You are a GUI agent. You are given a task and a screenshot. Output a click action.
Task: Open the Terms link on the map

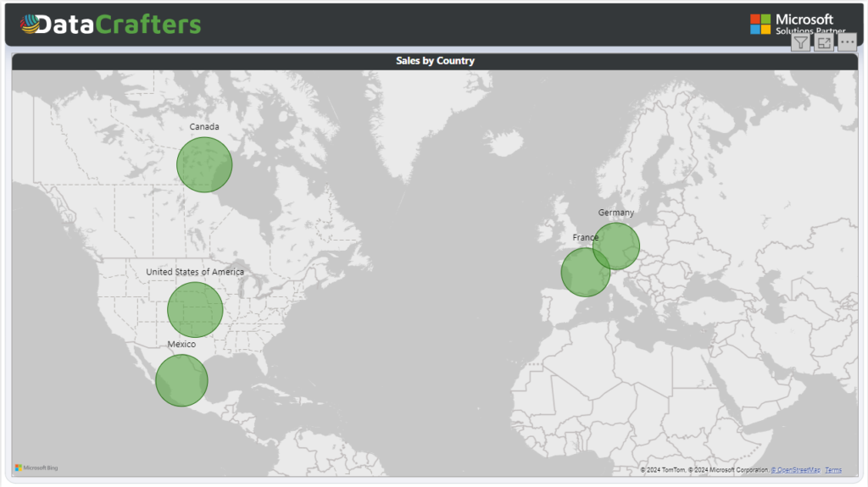833,470
